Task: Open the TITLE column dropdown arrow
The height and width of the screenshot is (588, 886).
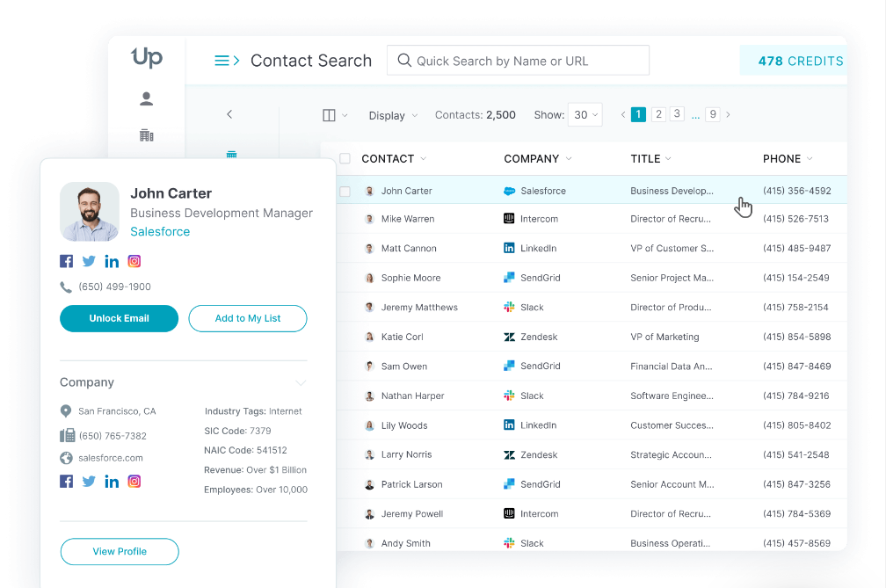Action: point(668,159)
